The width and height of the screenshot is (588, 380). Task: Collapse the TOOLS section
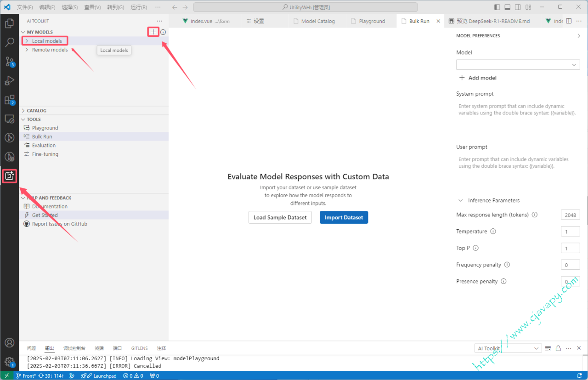[x=23, y=119]
